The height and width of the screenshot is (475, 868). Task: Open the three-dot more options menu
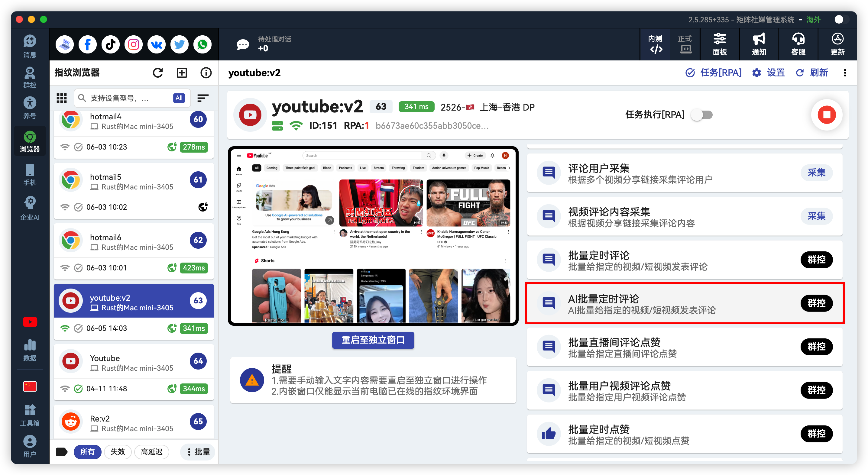[x=845, y=73]
